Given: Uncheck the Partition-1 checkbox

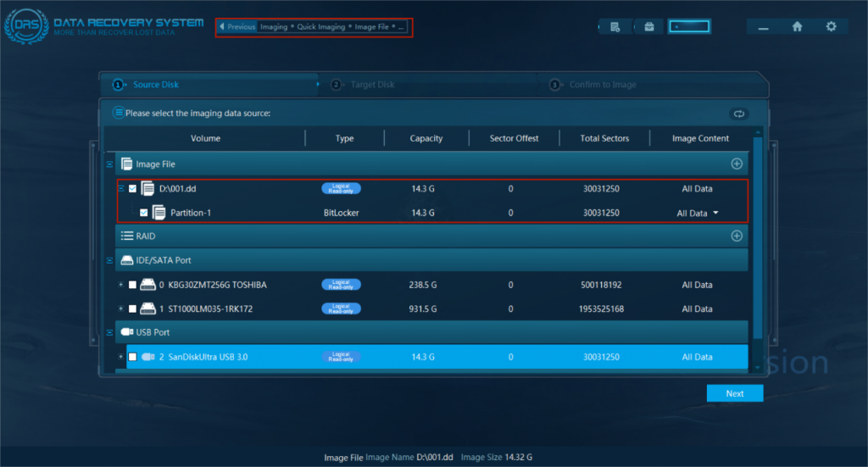Looking at the screenshot, I should [x=143, y=213].
